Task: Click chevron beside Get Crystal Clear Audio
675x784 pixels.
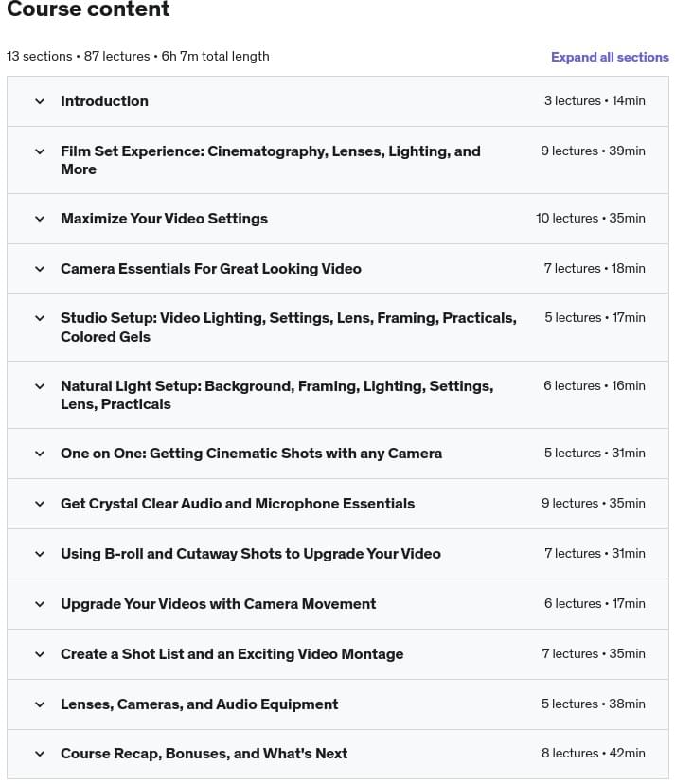Action: (40, 504)
